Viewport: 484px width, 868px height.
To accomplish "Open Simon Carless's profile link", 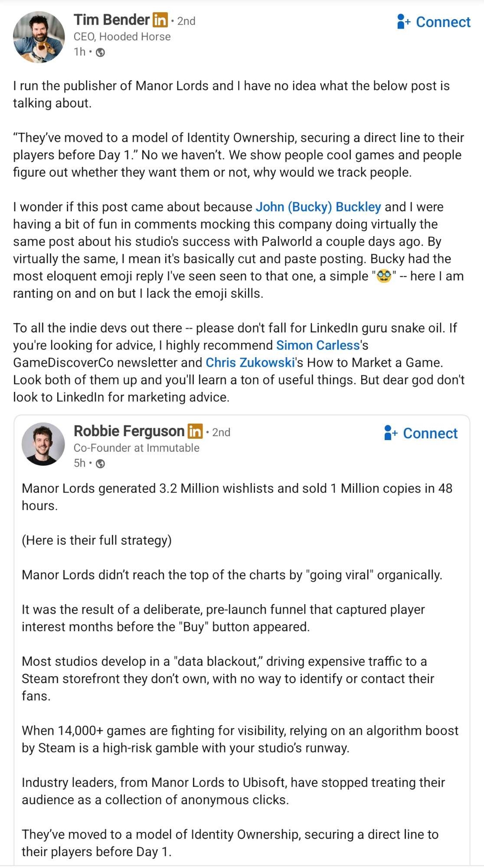I will (x=318, y=345).
